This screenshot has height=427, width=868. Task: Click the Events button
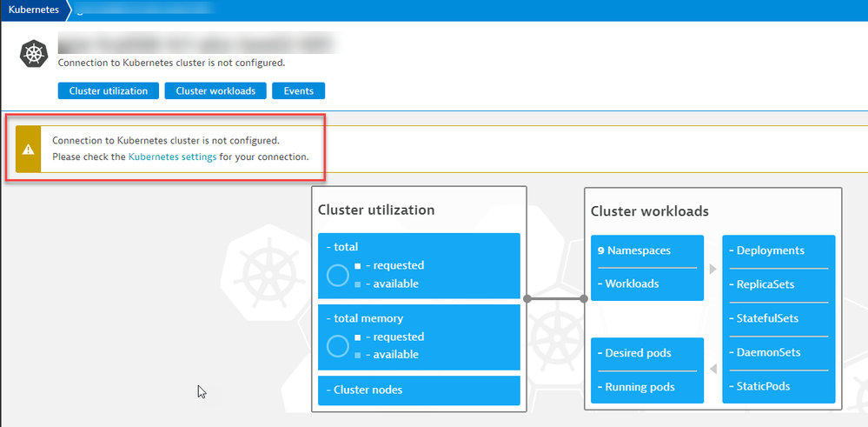pyautogui.click(x=298, y=91)
